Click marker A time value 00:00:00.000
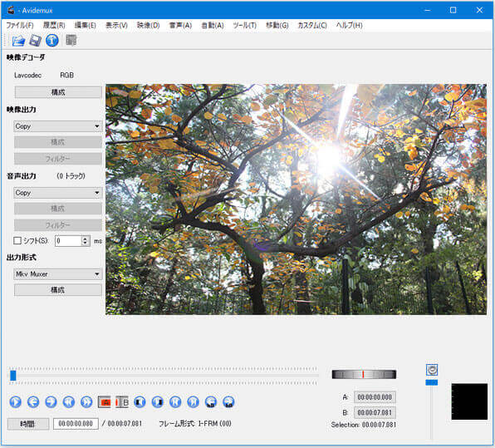This screenshot has width=495, height=448. point(375,397)
